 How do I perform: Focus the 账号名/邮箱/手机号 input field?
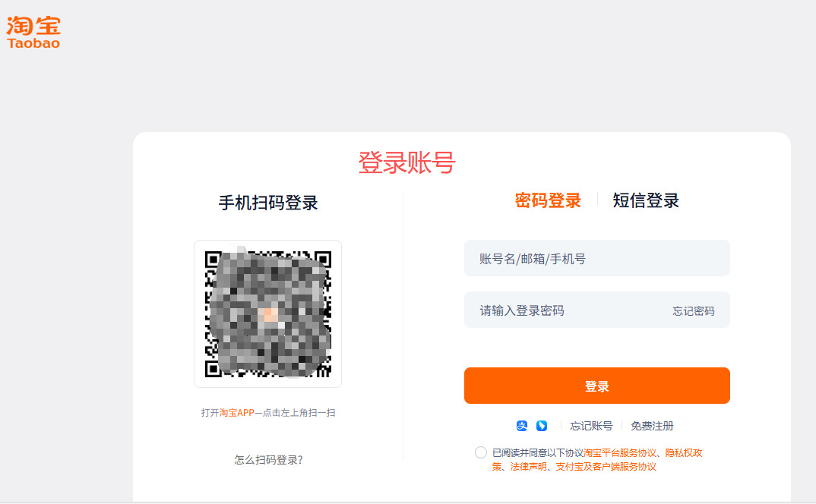coord(597,259)
